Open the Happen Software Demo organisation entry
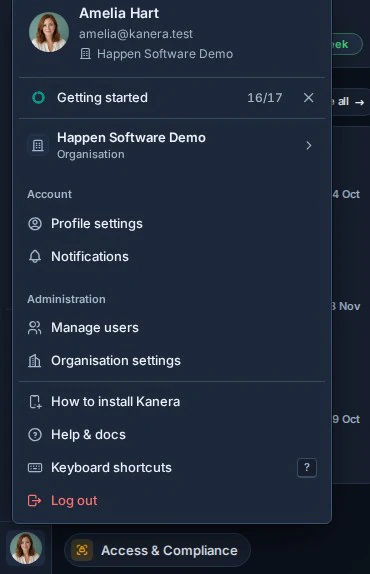Viewport: 370px width, 574px height. (172, 145)
